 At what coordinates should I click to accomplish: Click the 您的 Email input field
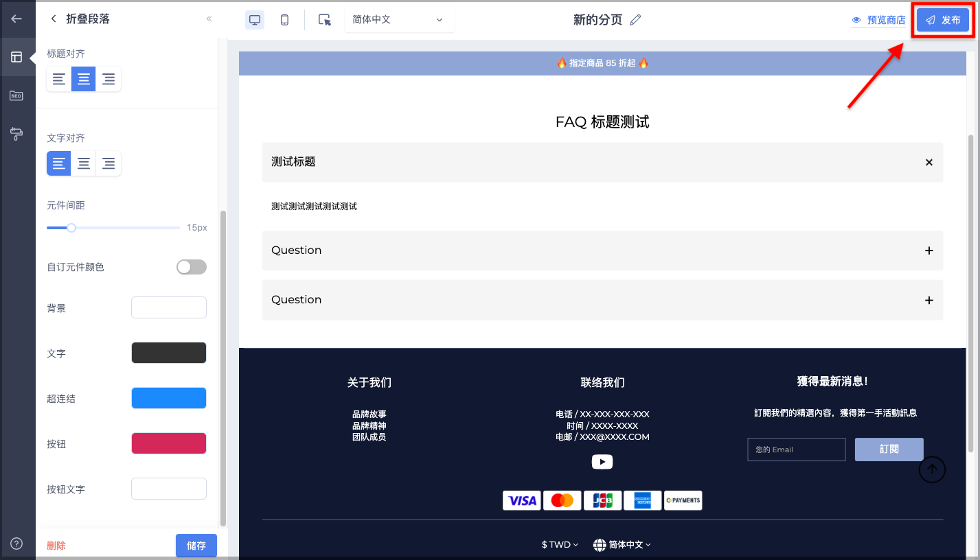click(x=797, y=450)
